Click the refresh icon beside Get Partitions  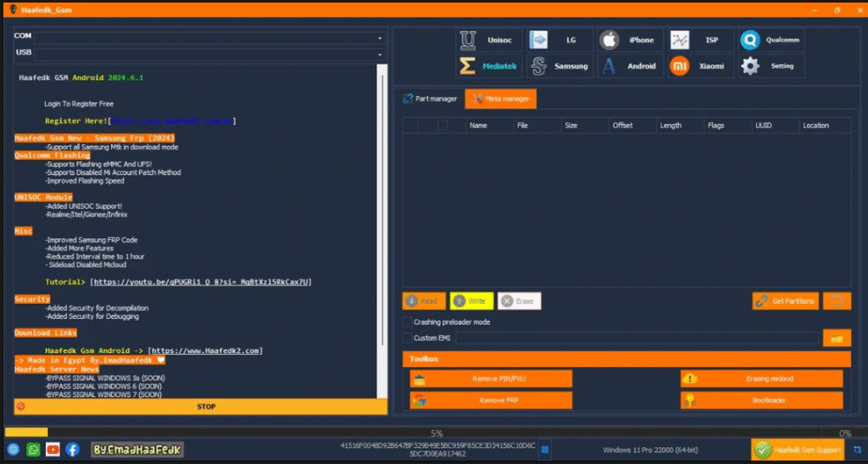coord(837,301)
